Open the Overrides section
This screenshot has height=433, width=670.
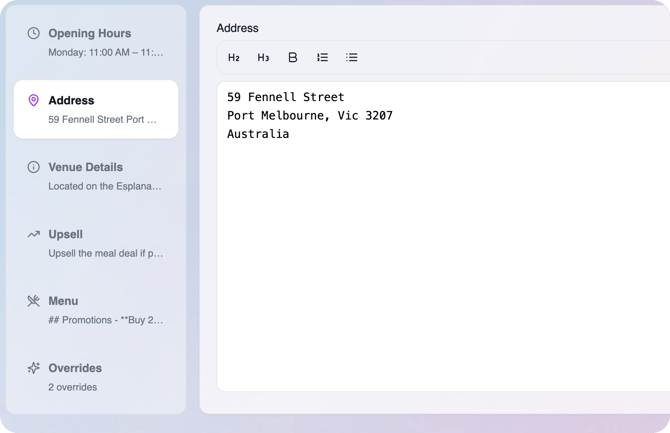point(96,377)
